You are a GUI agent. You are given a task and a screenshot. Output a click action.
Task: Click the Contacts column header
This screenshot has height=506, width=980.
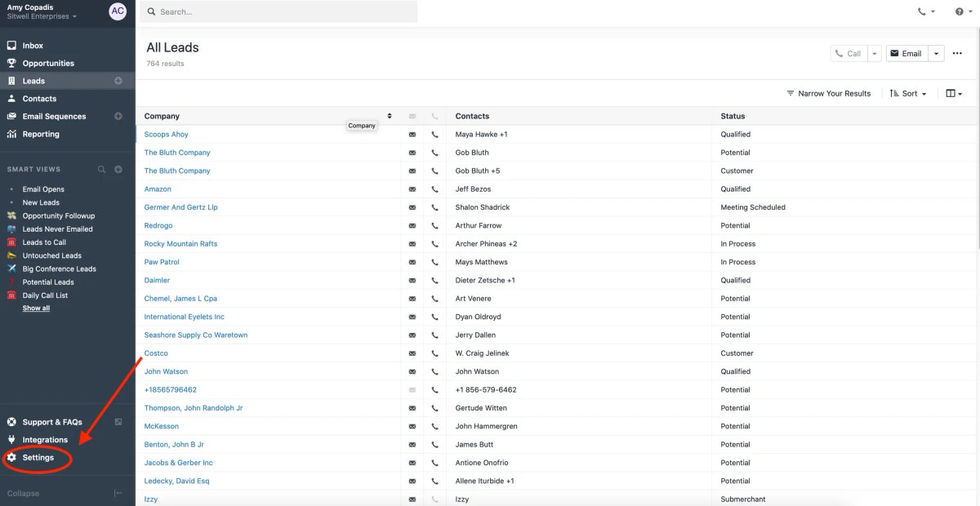(472, 116)
